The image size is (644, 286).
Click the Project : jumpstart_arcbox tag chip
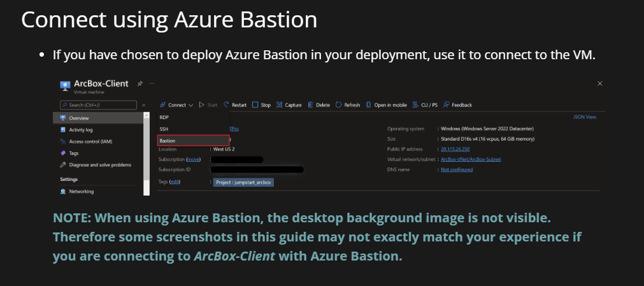coord(243,182)
